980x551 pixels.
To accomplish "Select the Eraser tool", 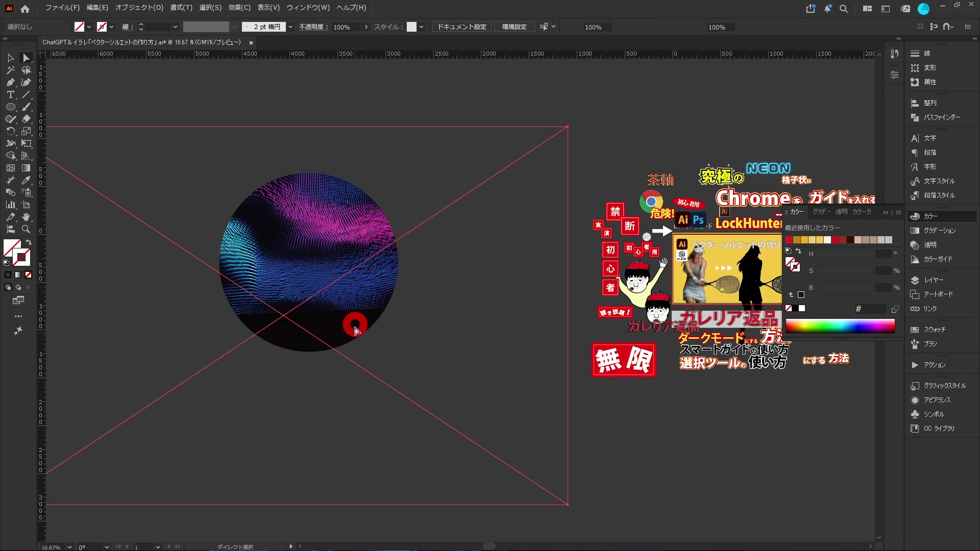I will (26, 119).
